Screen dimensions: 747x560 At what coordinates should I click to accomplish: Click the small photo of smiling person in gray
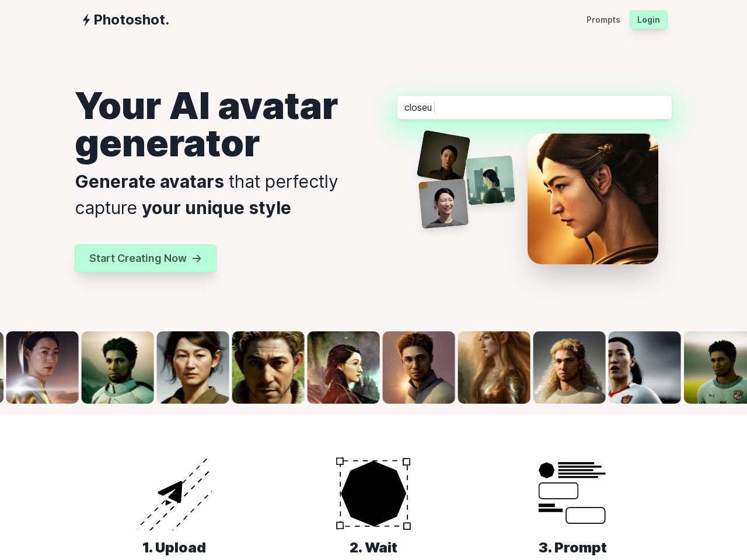(444, 204)
